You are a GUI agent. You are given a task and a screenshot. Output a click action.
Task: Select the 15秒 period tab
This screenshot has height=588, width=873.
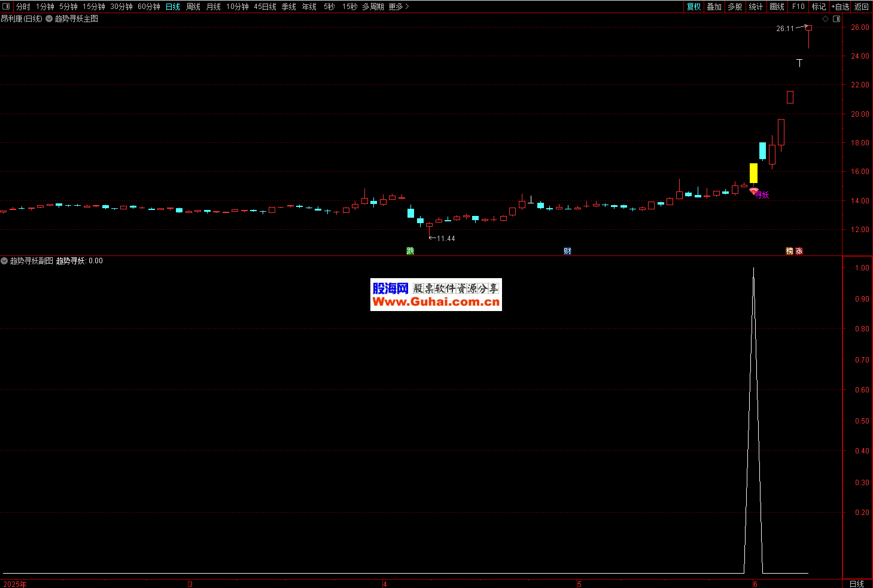click(x=350, y=7)
